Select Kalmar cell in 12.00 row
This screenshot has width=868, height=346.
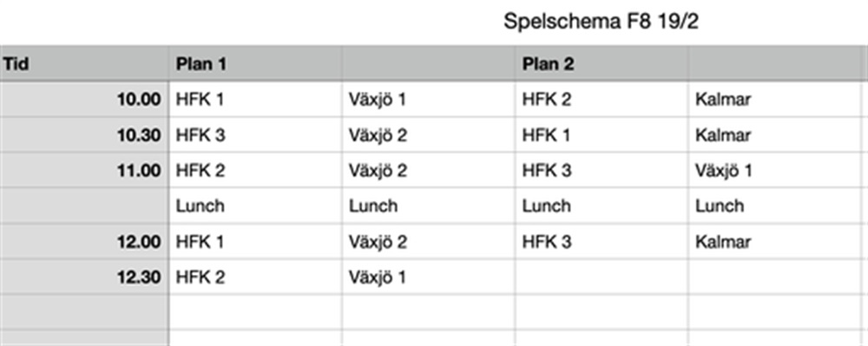tap(775, 242)
